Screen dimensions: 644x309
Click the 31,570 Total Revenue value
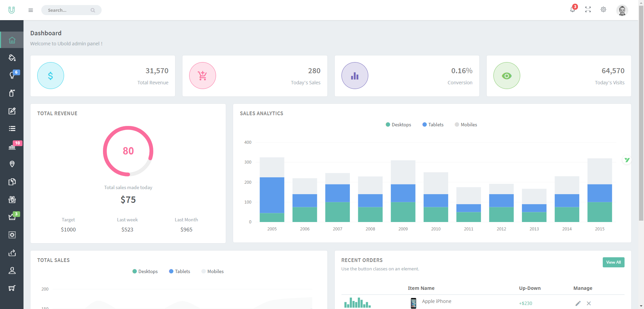(157, 71)
